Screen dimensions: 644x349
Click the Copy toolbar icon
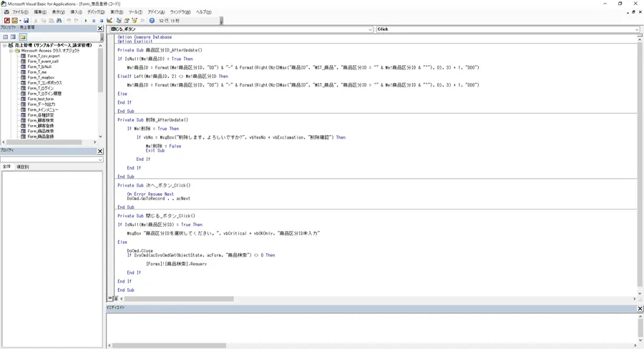43,21
